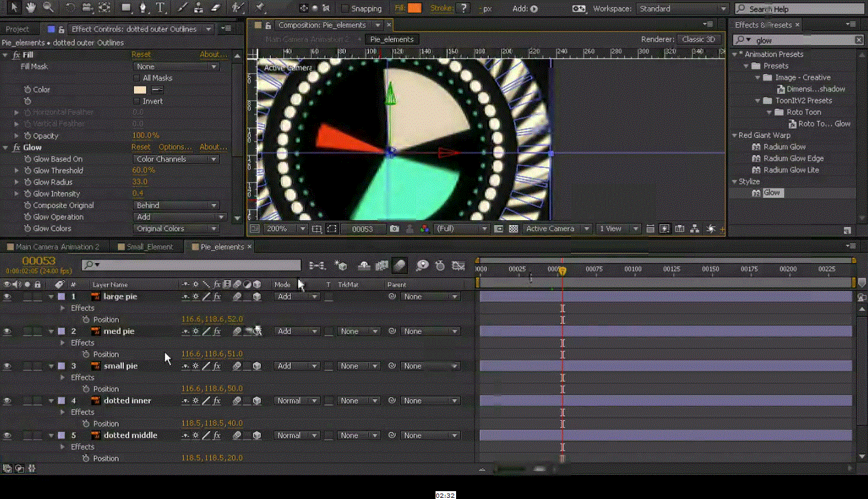The image size is (868, 499).
Task: Select the Pan Behind anchor point tool
Action: coord(105,8)
